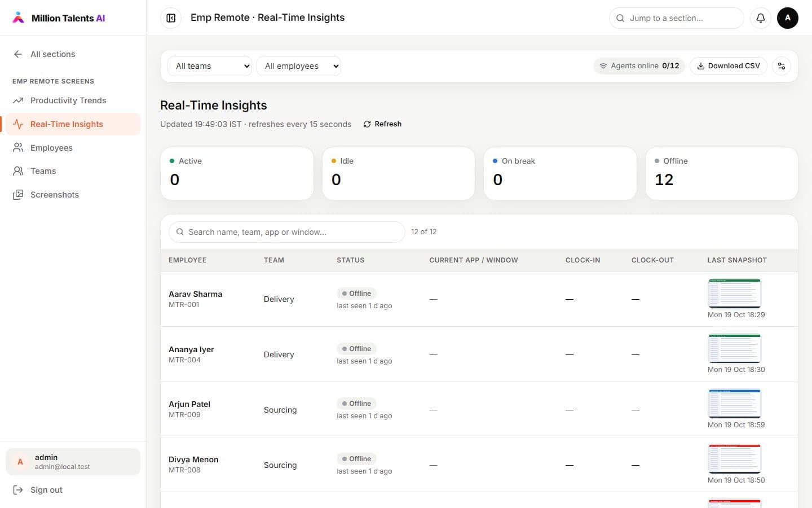
Task: Click CURRENT APP / WINDOW header
Action: (x=473, y=260)
